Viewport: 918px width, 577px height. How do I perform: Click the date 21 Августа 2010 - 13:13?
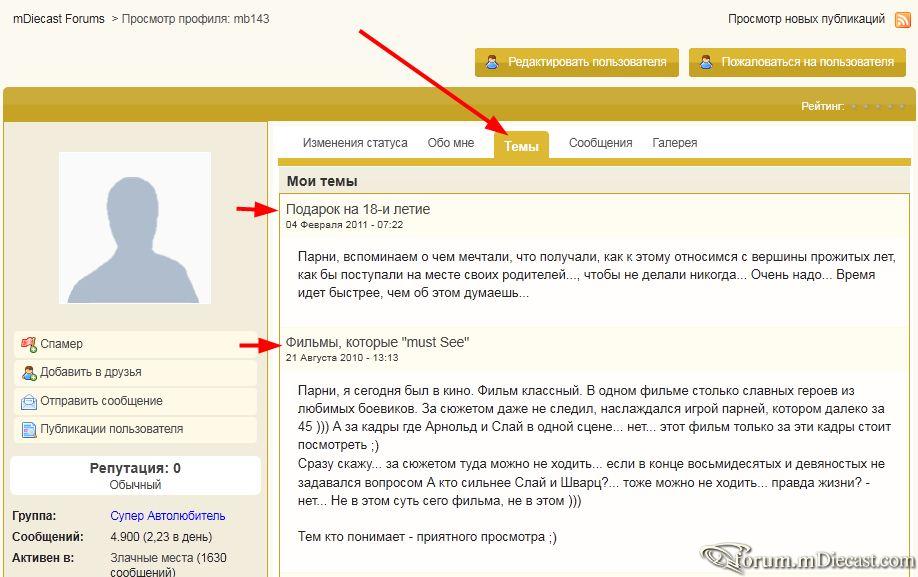[342, 358]
